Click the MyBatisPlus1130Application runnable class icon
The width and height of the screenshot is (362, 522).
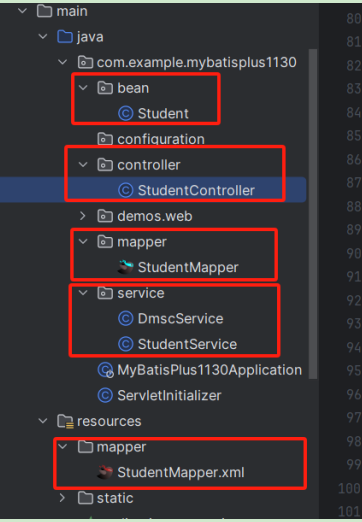106,370
